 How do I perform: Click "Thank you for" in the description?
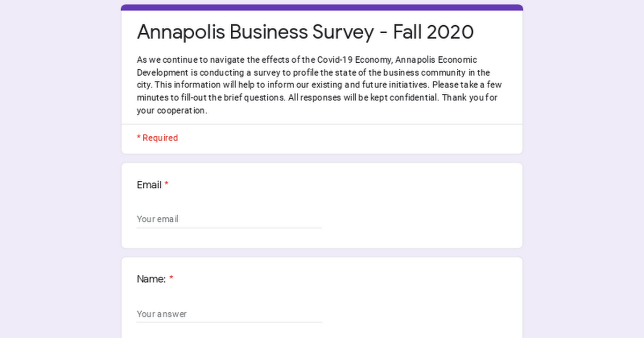pyautogui.click(x=470, y=98)
